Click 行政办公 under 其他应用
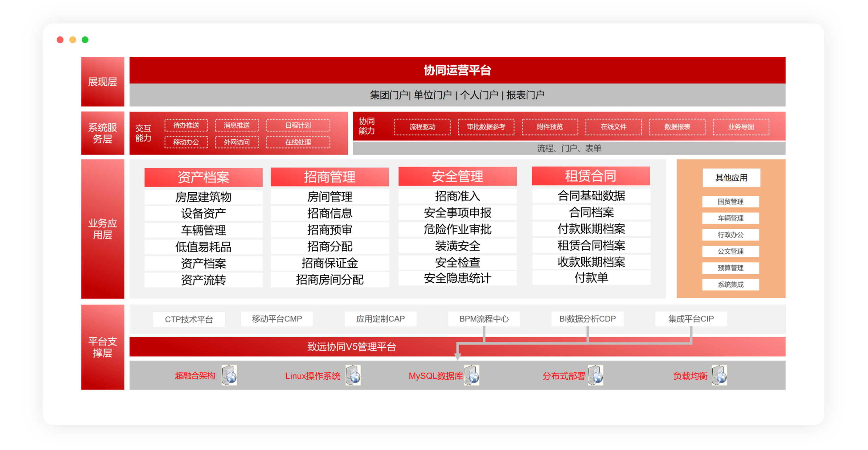This screenshot has width=868, height=450. tap(731, 235)
